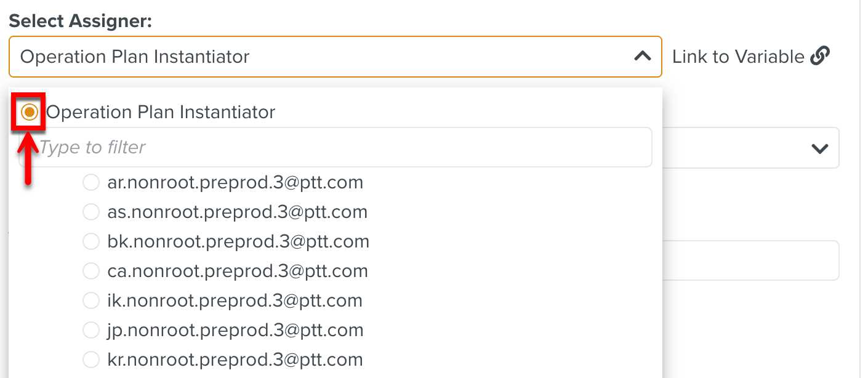Open the dropdown chevron on the right panel
Image resolution: width=868 pixels, height=378 pixels.
819,147
